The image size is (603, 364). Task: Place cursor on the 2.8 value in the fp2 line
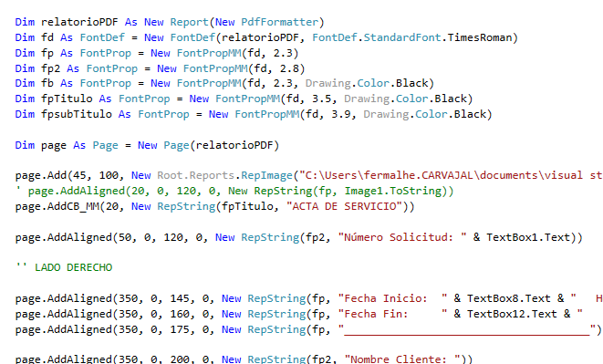point(289,68)
